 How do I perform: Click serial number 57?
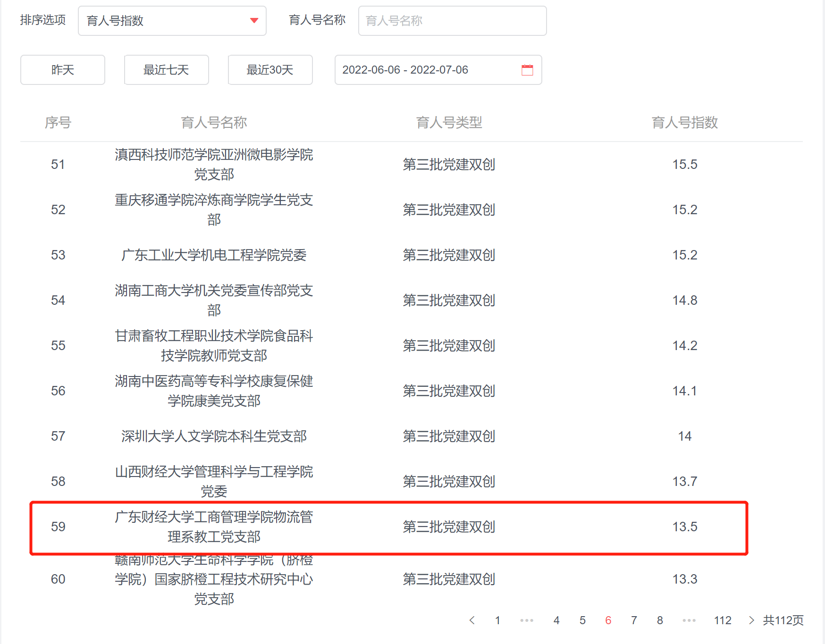58,436
